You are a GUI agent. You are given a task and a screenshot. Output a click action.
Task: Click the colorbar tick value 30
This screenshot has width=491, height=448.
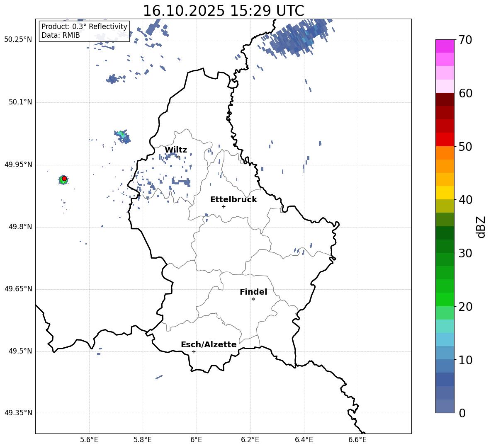click(x=466, y=253)
